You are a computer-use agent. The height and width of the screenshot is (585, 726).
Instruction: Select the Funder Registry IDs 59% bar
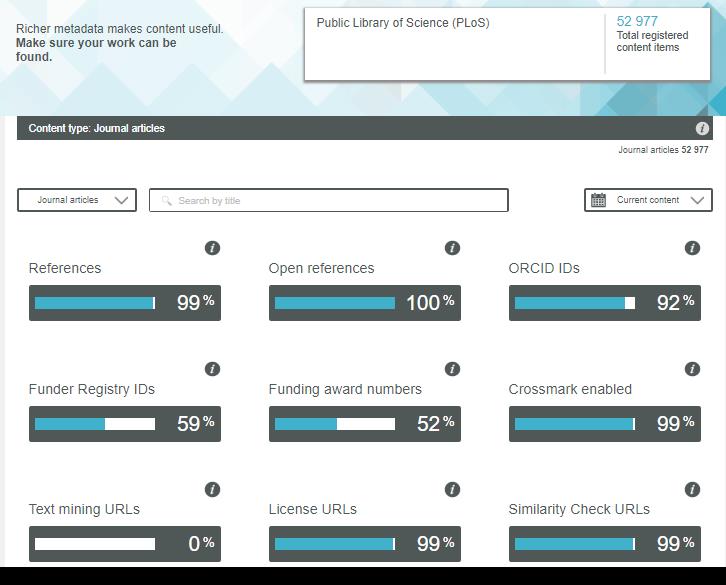[x=124, y=424]
